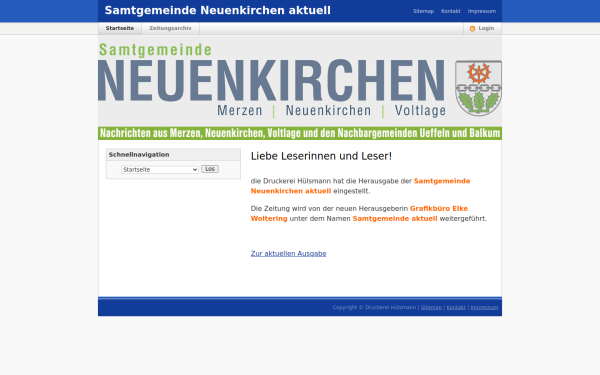The width and height of the screenshot is (600, 375).
Task: Click the Los button
Action: 210,169
